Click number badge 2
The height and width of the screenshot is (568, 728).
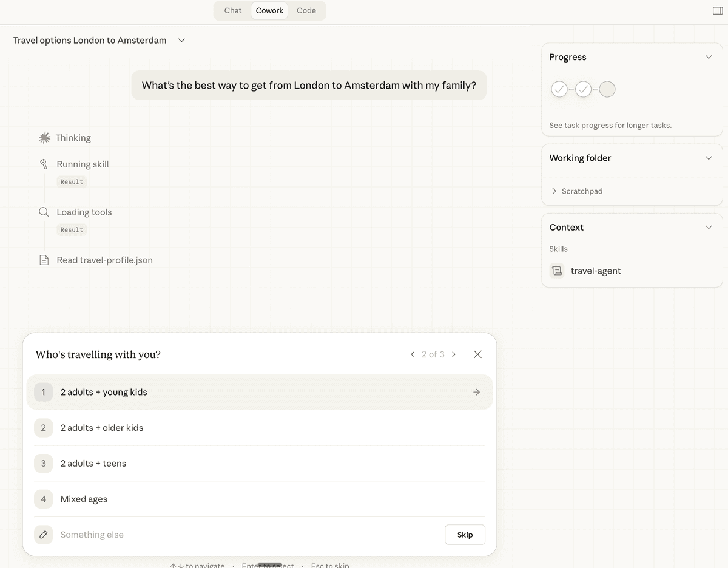[43, 428]
